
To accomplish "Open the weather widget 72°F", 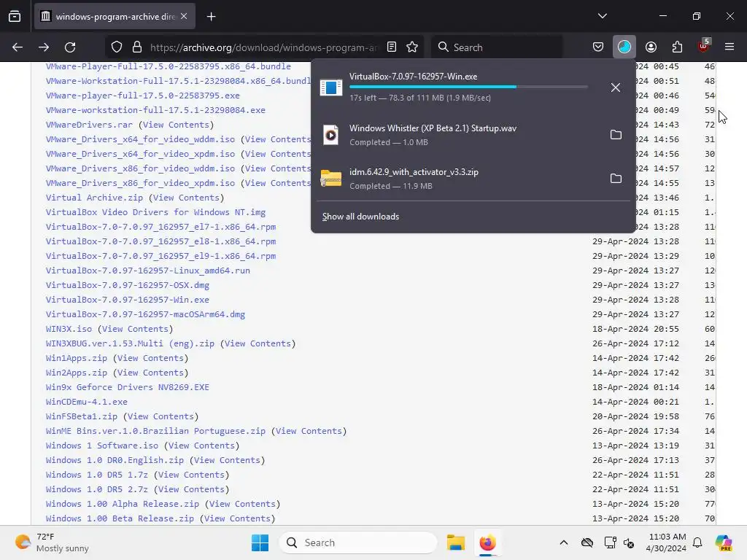I will pyautogui.click(x=52, y=542).
